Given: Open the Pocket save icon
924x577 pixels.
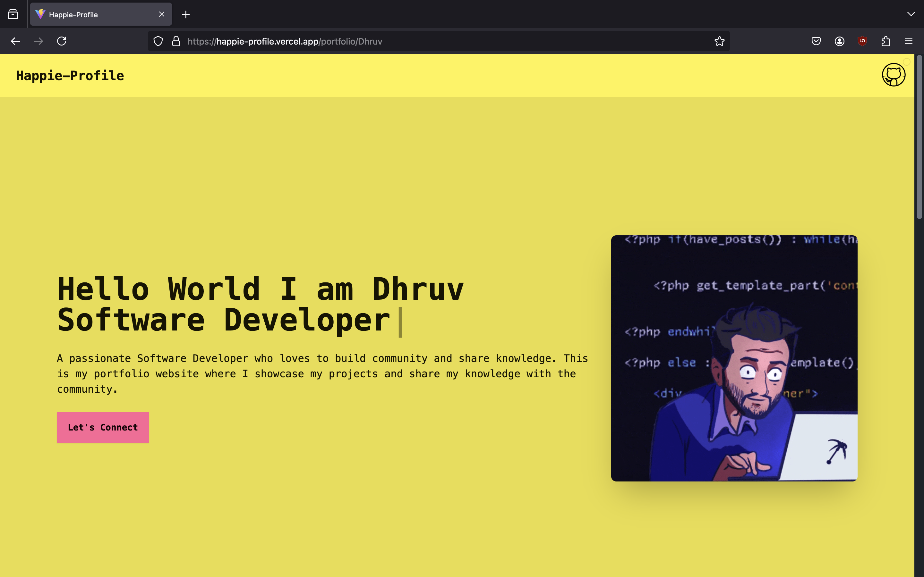Looking at the screenshot, I should (x=816, y=41).
